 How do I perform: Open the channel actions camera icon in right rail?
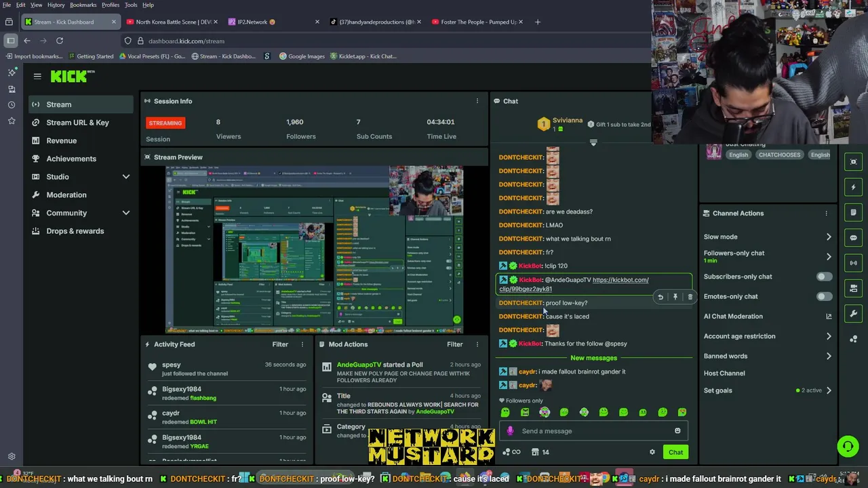pyautogui.click(x=854, y=288)
